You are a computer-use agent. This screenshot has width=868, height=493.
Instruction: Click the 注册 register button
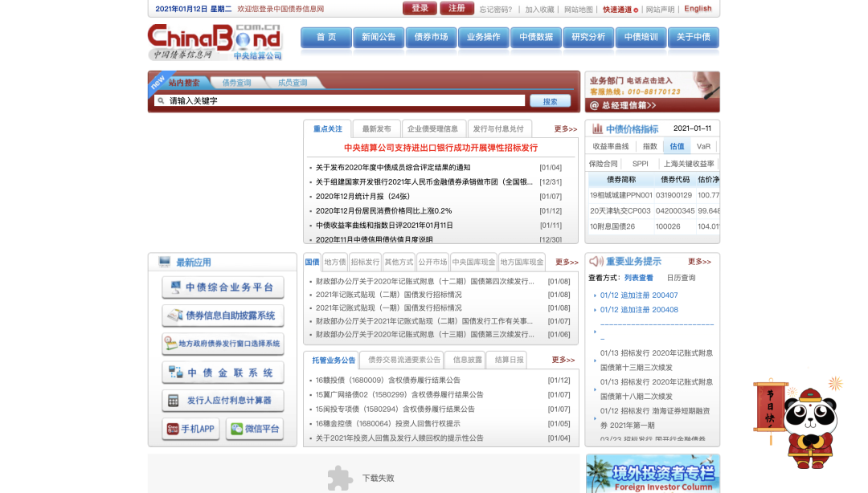(457, 7)
